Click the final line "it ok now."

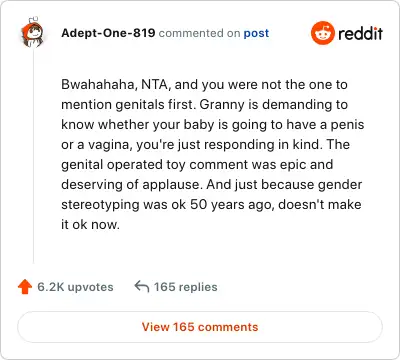tap(90, 224)
